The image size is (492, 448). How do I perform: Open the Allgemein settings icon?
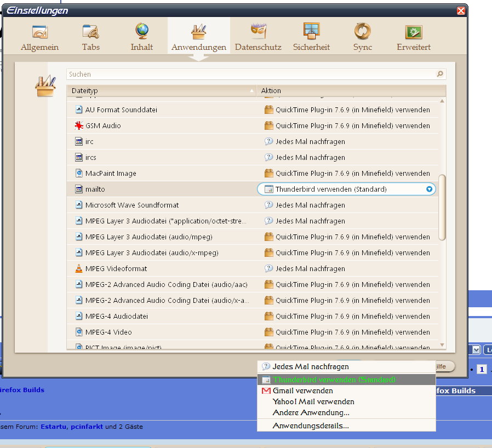pos(40,32)
